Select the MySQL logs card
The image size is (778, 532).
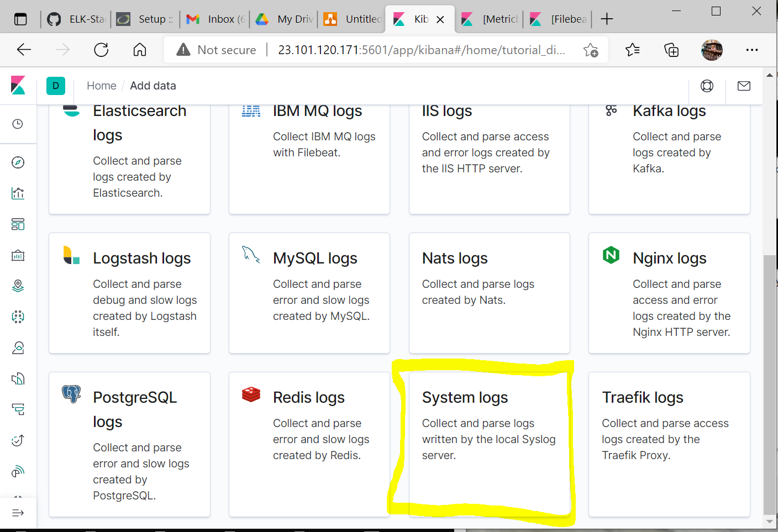click(309, 293)
